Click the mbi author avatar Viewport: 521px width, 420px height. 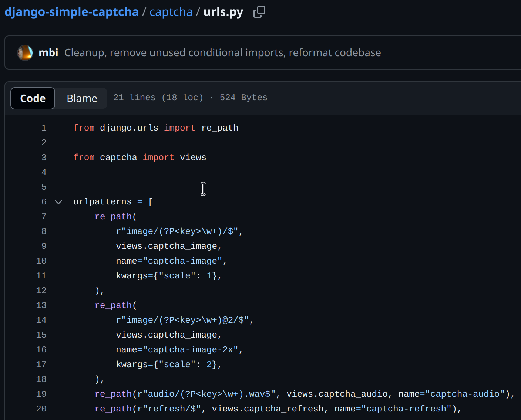(25, 52)
